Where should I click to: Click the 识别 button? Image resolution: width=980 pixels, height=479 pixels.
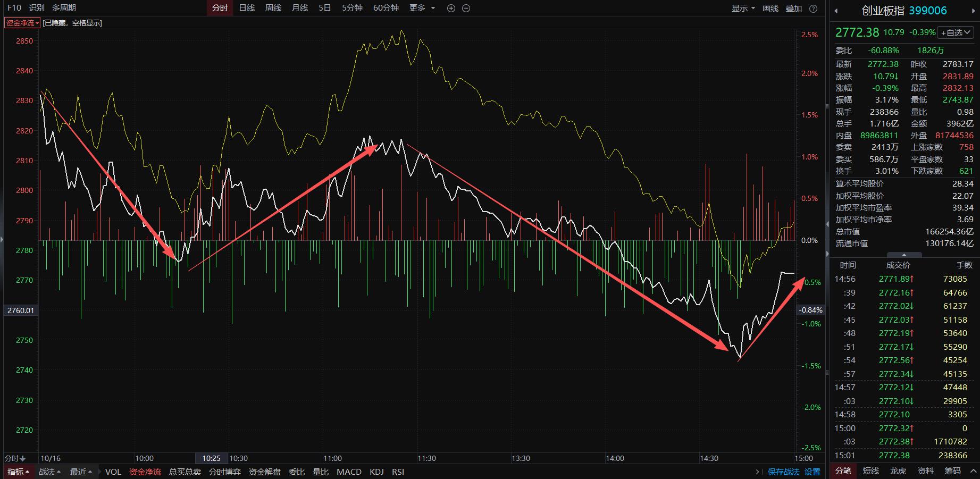pyautogui.click(x=37, y=8)
